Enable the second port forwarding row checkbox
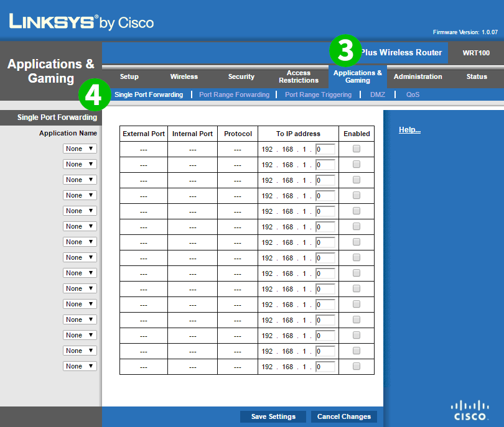 pos(357,164)
